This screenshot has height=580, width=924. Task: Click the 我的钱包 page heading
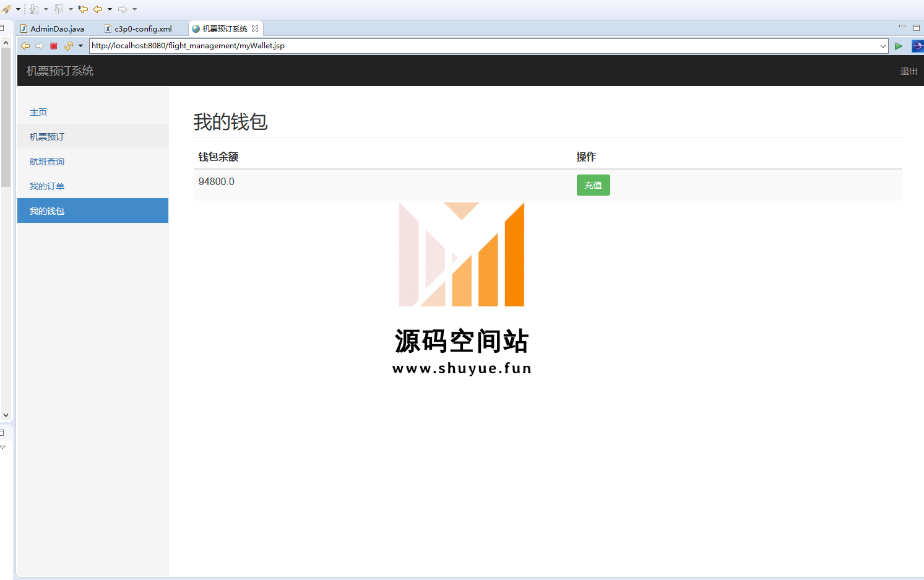tap(231, 121)
